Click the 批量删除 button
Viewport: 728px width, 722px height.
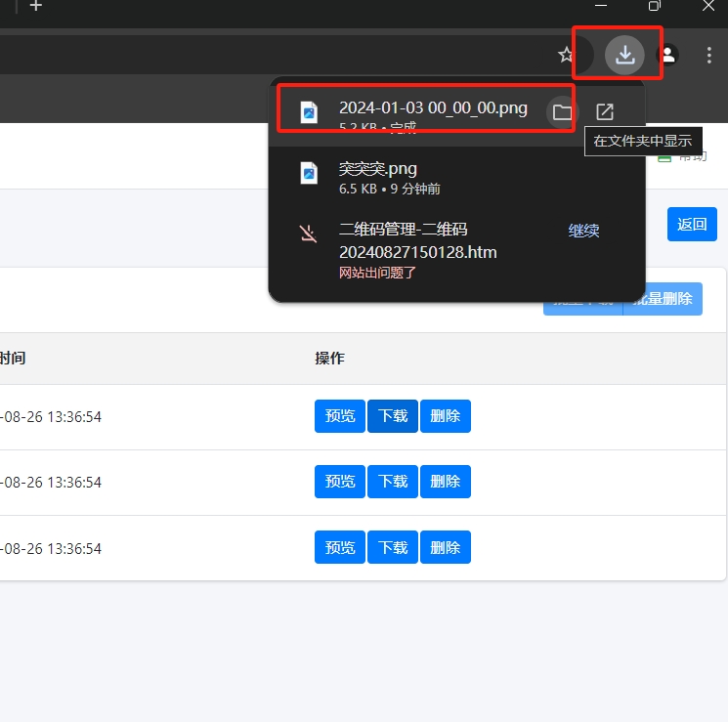pyautogui.click(x=664, y=299)
